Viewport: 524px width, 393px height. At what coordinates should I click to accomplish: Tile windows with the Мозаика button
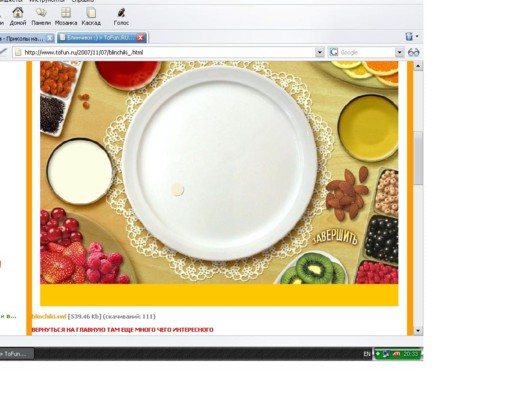point(66,17)
